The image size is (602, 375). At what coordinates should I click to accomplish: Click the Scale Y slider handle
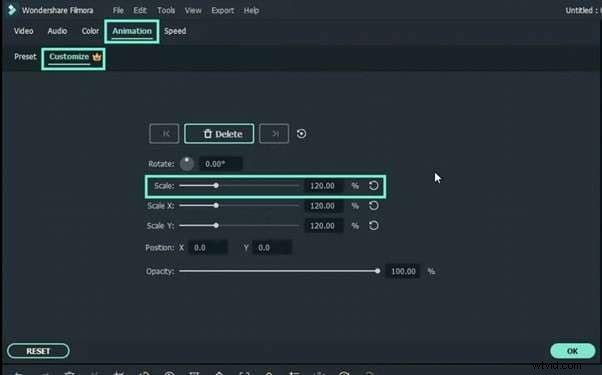point(216,226)
